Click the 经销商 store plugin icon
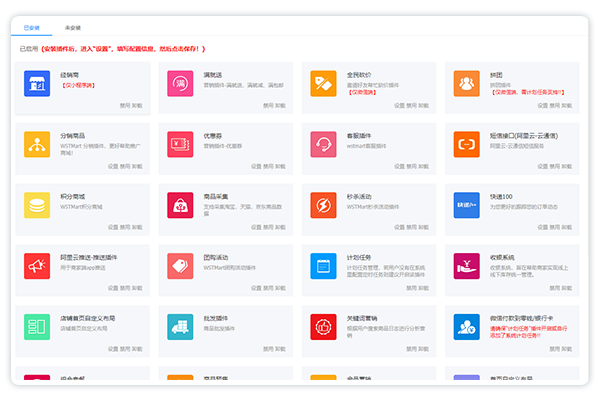Viewport: 600px width, 400px height. point(37,84)
